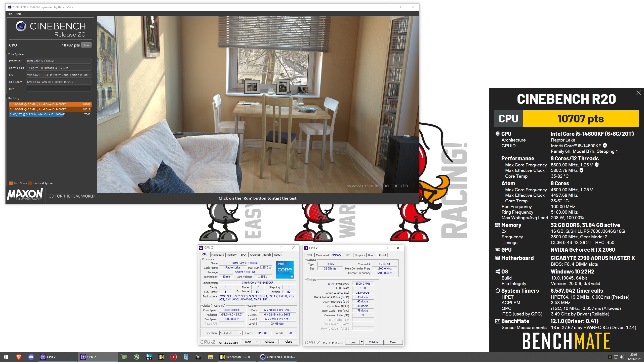Open the Help menu in Cinebench

(x=18, y=14)
